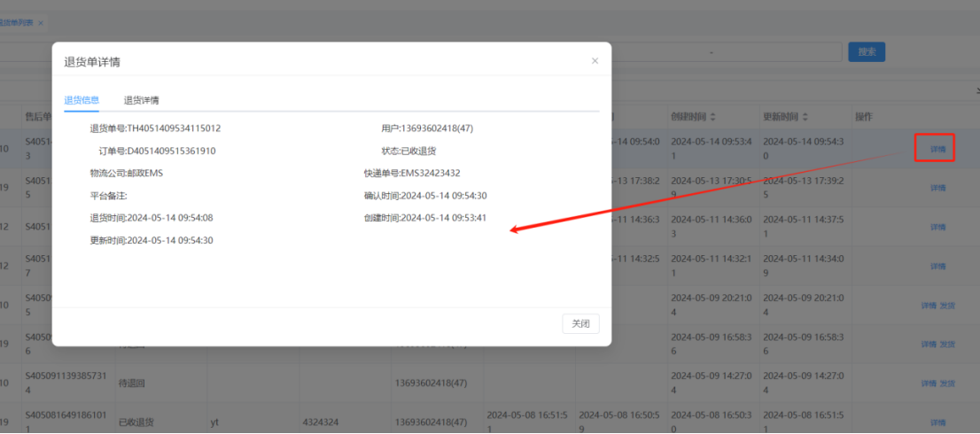Close the 退货单列表 page tab via its x

41,23
